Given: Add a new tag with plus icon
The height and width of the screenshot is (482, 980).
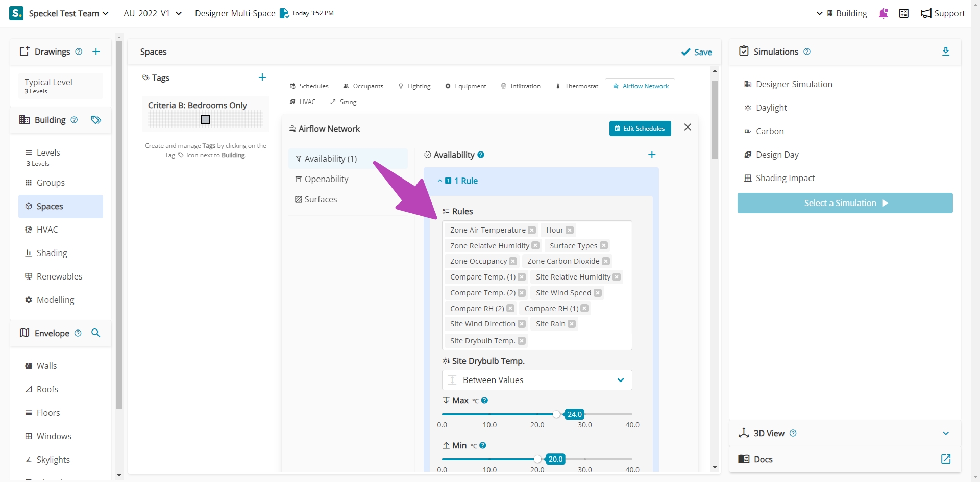Looking at the screenshot, I should click(x=262, y=78).
